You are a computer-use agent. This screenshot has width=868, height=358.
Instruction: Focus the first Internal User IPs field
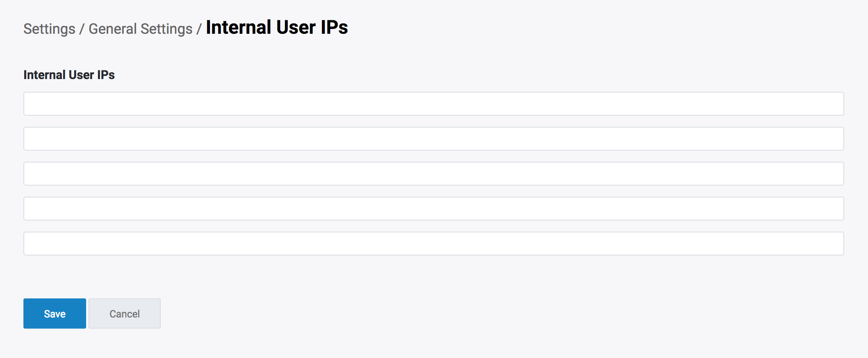pos(433,104)
